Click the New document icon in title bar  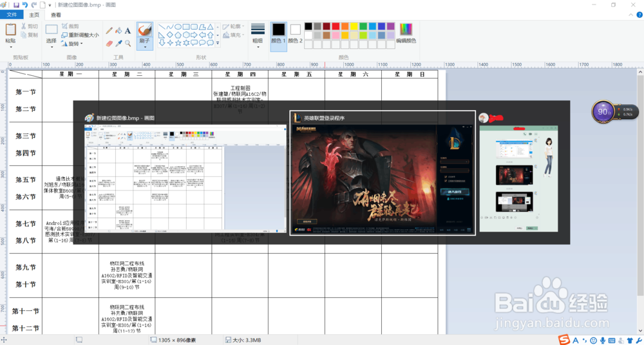coord(43,5)
